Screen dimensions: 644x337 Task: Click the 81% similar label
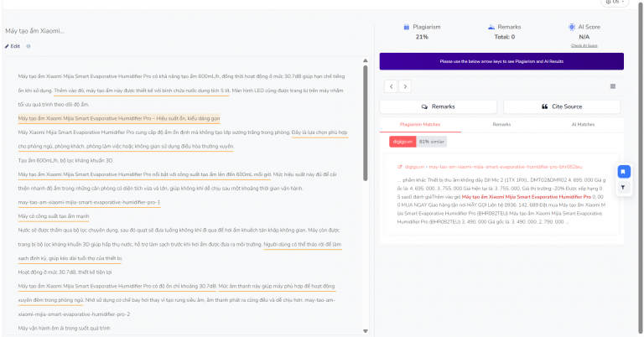pos(432,142)
